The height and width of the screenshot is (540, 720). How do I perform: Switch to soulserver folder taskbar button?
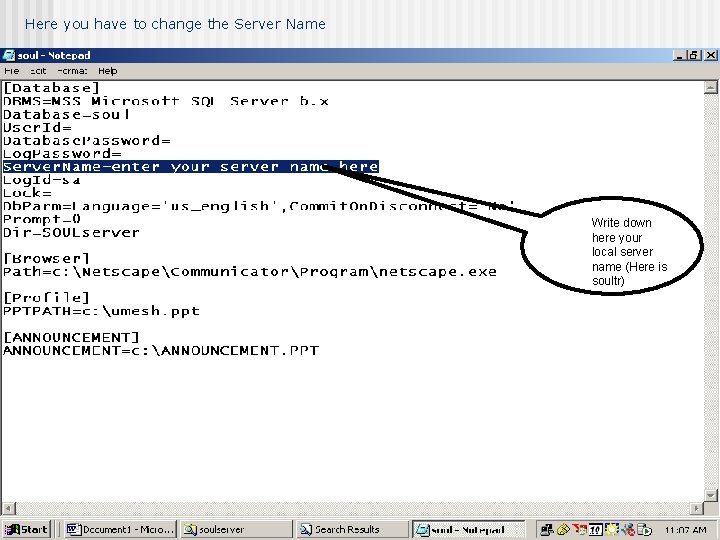236,529
